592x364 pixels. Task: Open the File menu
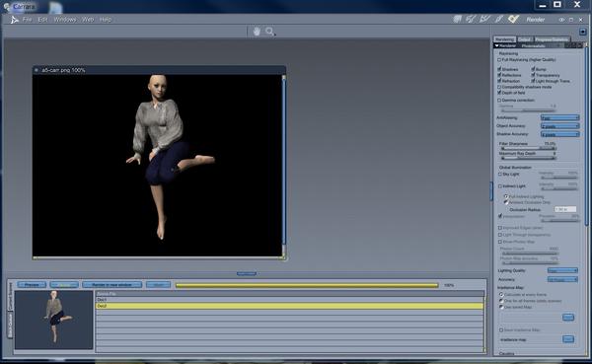click(x=27, y=20)
